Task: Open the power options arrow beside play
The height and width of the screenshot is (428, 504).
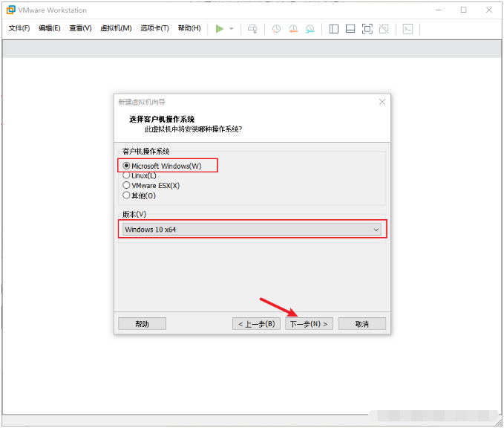Action: 232,28
